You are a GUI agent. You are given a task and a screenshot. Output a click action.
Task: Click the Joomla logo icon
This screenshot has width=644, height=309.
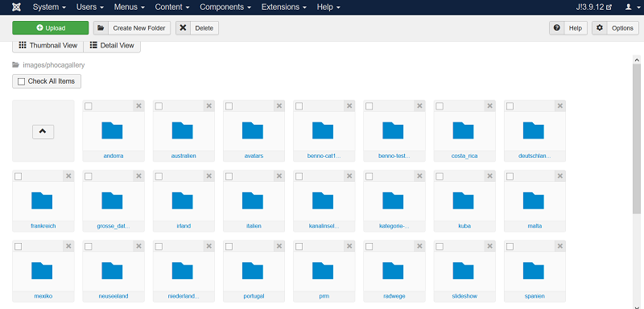[x=17, y=7]
